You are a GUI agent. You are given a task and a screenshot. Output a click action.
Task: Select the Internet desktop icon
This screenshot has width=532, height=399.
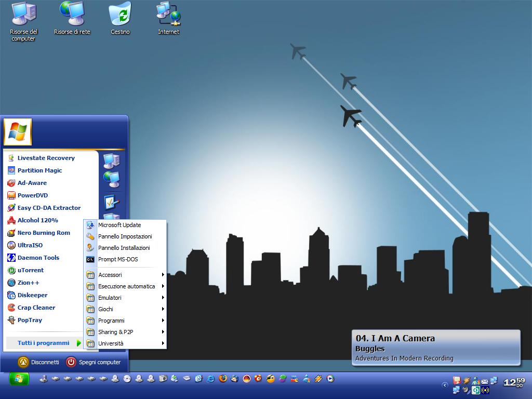coord(169,19)
